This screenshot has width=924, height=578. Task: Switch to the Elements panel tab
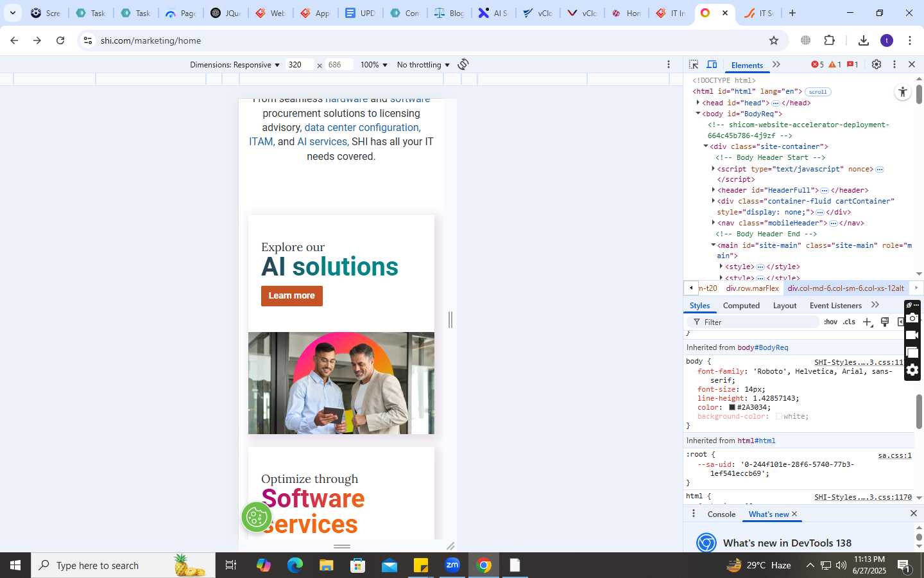(747, 65)
